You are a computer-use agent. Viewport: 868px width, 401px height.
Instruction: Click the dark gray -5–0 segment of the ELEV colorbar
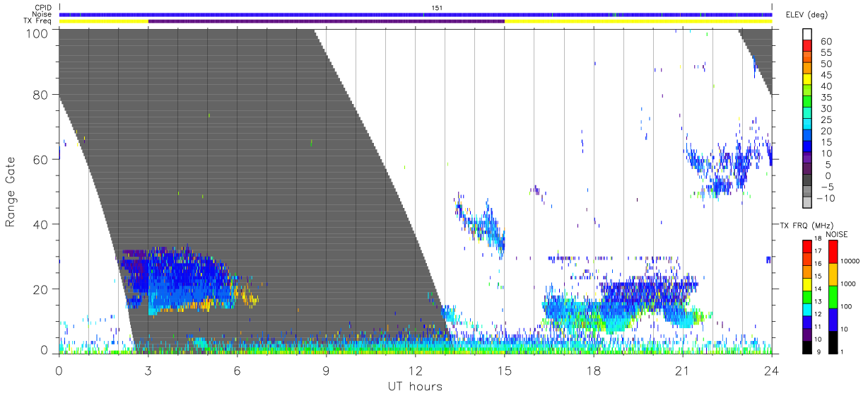click(807, 181)
